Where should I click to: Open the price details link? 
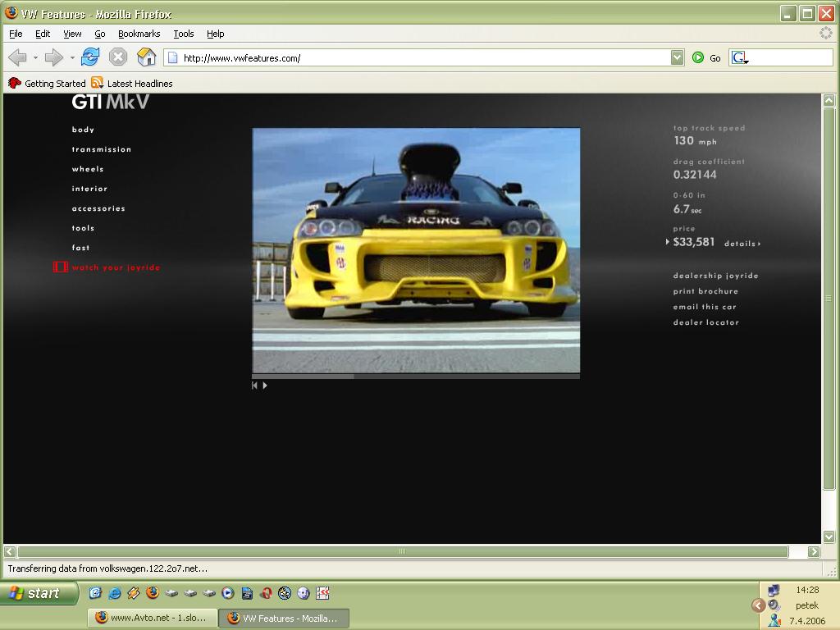742,243
